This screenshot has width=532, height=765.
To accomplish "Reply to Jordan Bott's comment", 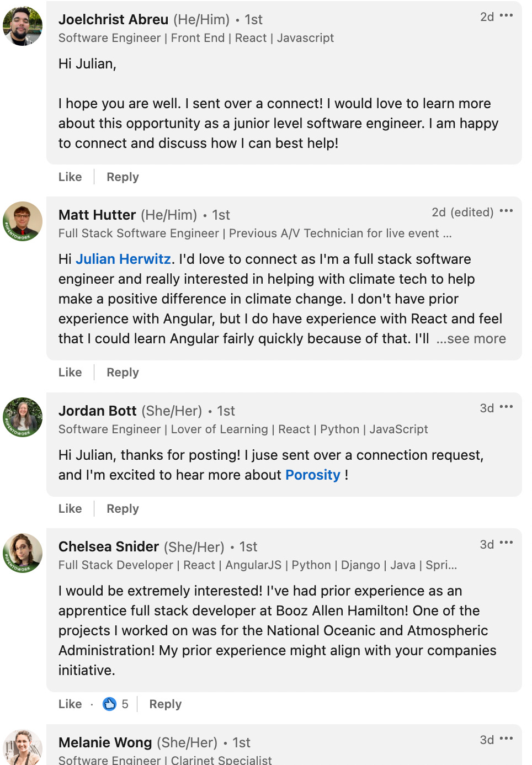I will tap(123, 509).
